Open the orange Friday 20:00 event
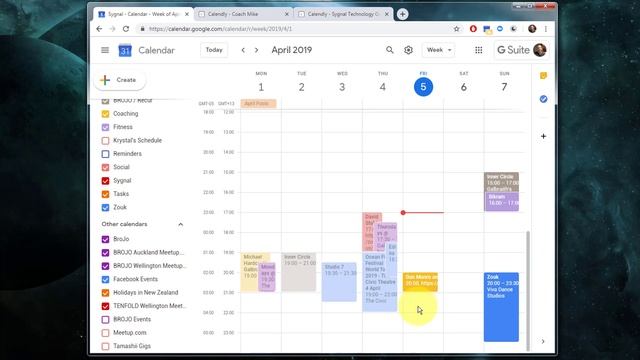The image size is (640, 360). pos(420,282)
